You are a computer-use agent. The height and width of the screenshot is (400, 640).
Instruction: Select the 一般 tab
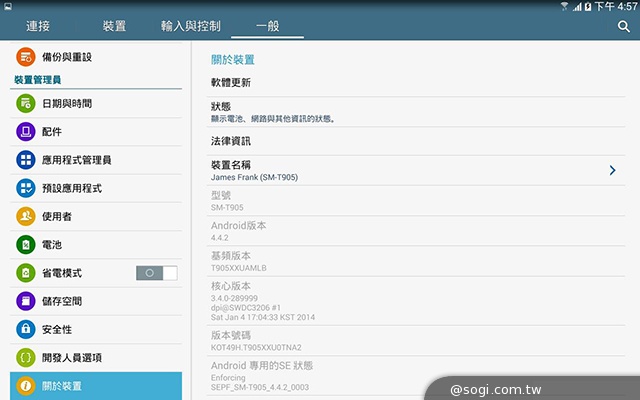point(267,26)
